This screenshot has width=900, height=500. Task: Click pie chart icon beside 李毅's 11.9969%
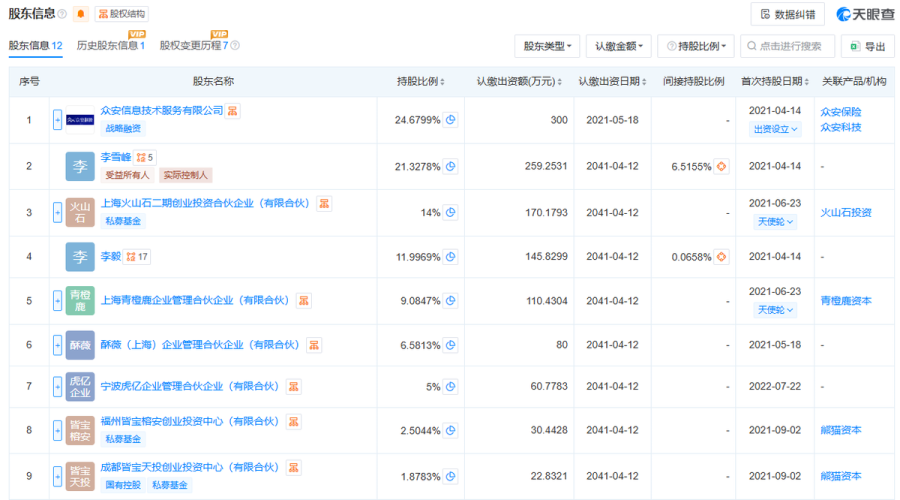(x=450, y=257)
